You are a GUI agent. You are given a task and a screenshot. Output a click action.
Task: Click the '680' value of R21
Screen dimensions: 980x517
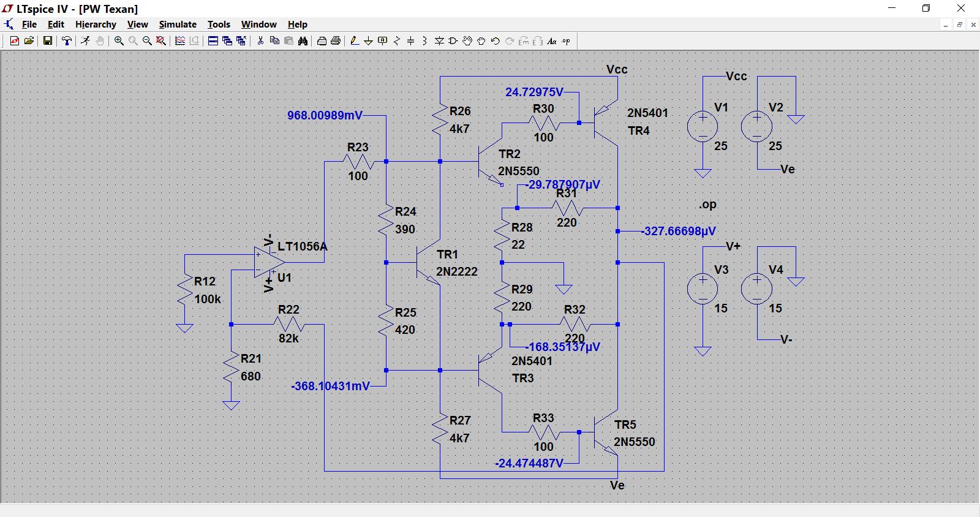point(251,376)
